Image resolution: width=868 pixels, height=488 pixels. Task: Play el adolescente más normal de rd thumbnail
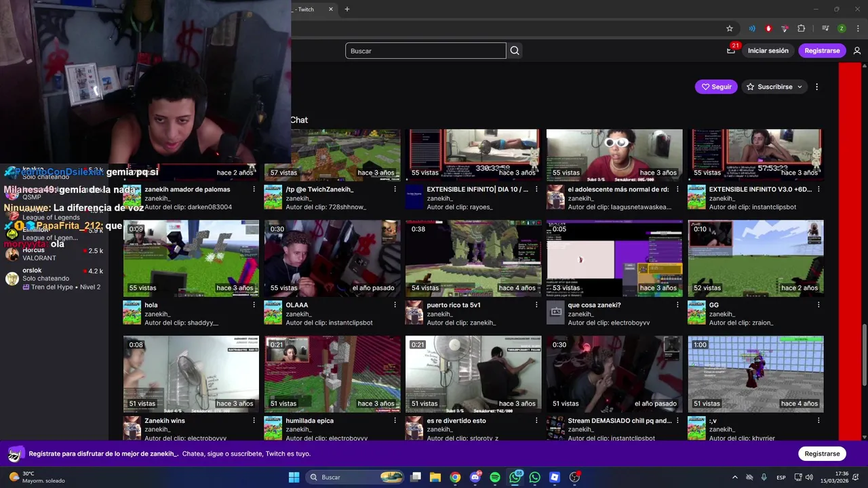point(614,155)
